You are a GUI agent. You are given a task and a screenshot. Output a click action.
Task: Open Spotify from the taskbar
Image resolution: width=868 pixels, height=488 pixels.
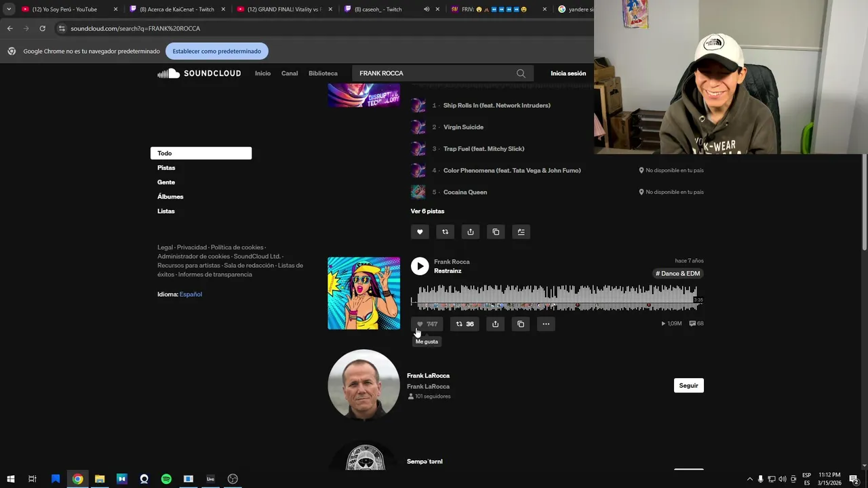pos(166,479)
